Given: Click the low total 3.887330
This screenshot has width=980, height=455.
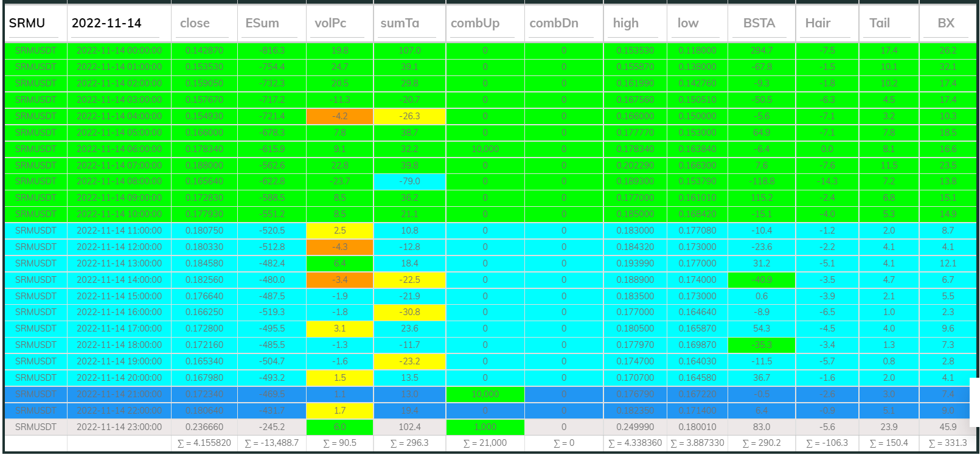Looking at the screenshot, I should point(697,443).
